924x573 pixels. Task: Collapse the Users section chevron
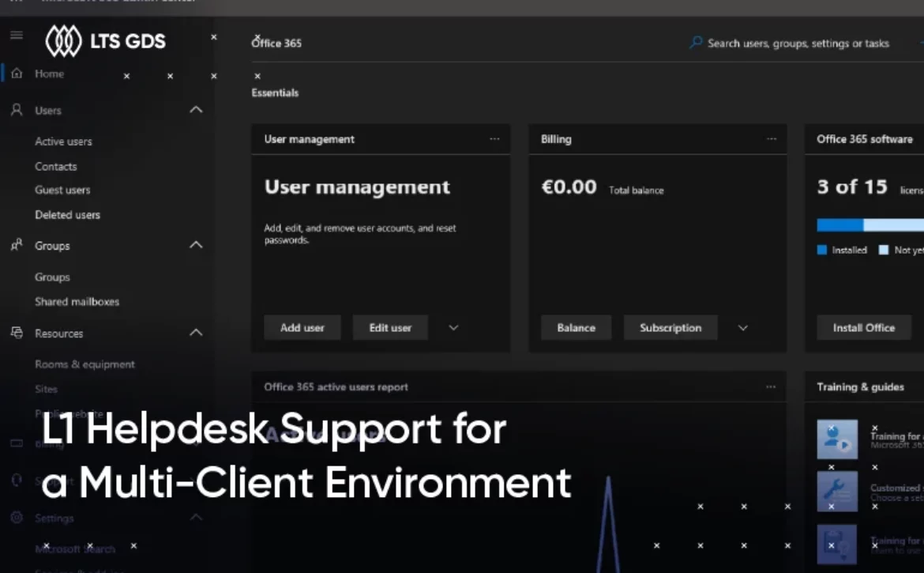coord(197,110)
